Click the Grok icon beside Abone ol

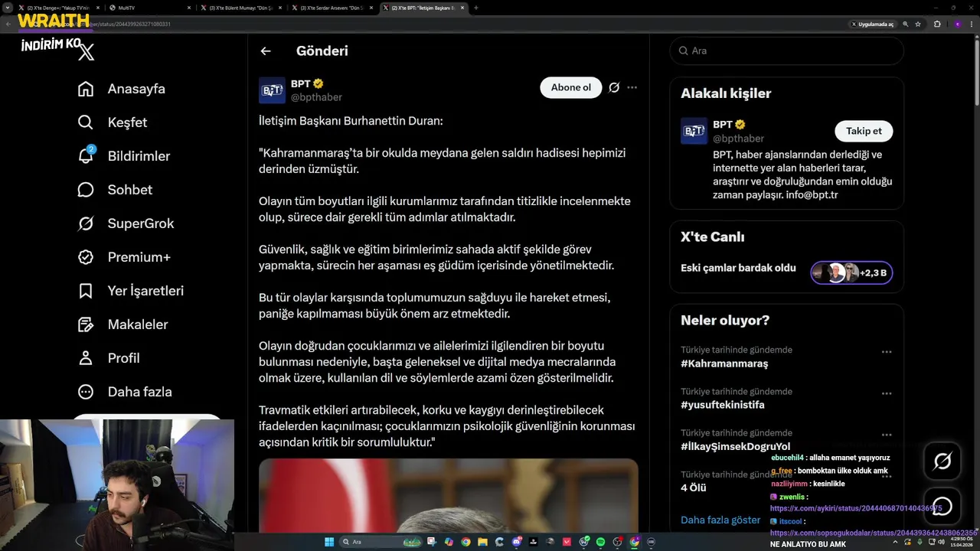pos(614,87)
